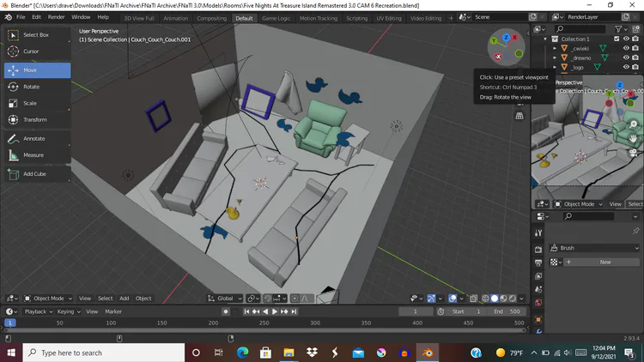This screenshot has width=644, height=362.
Task: Open the Object Mode dropdown in main viewport
Action: click(x=48, y=299)
